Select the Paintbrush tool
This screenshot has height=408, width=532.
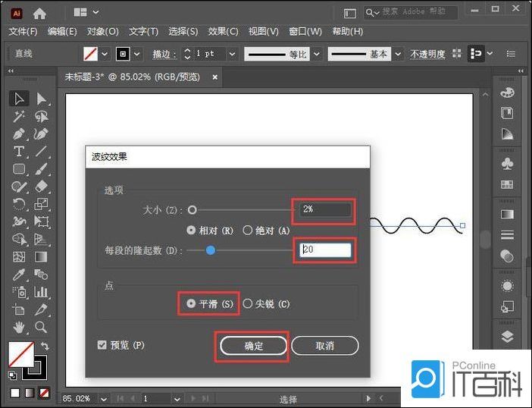coord(41,169)
